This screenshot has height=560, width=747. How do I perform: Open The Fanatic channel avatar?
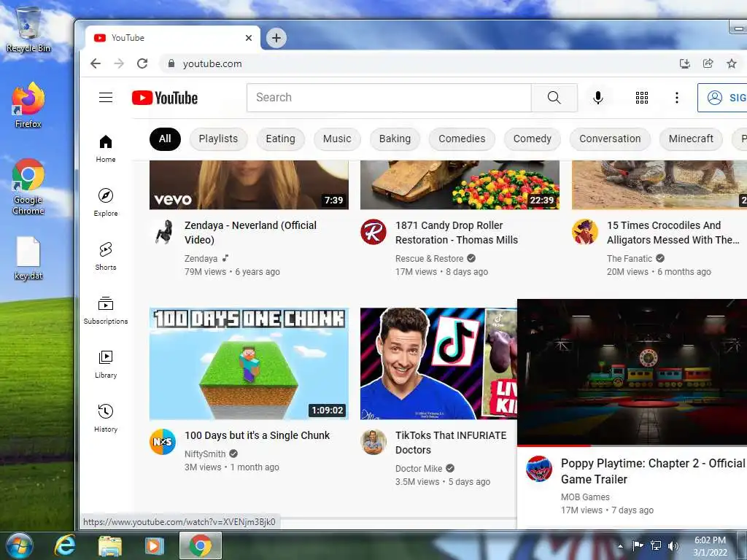[585, 232]
